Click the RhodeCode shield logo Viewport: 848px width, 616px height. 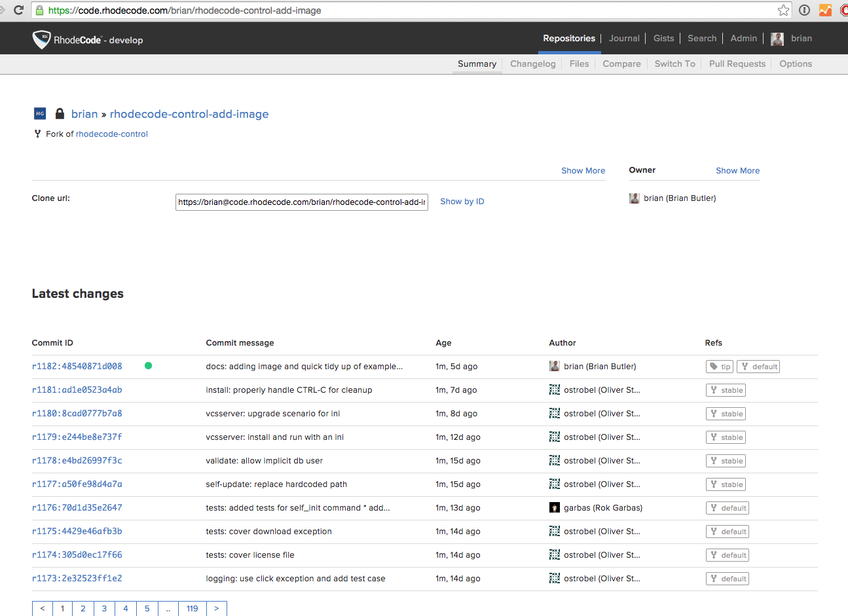click(x=41, y=39)
